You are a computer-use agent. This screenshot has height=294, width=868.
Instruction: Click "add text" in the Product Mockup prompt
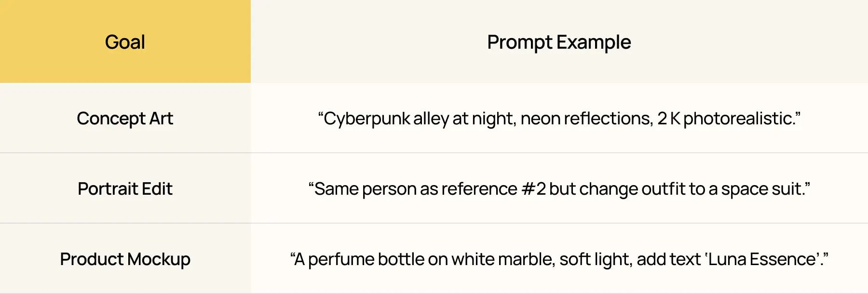coord(668,259)
